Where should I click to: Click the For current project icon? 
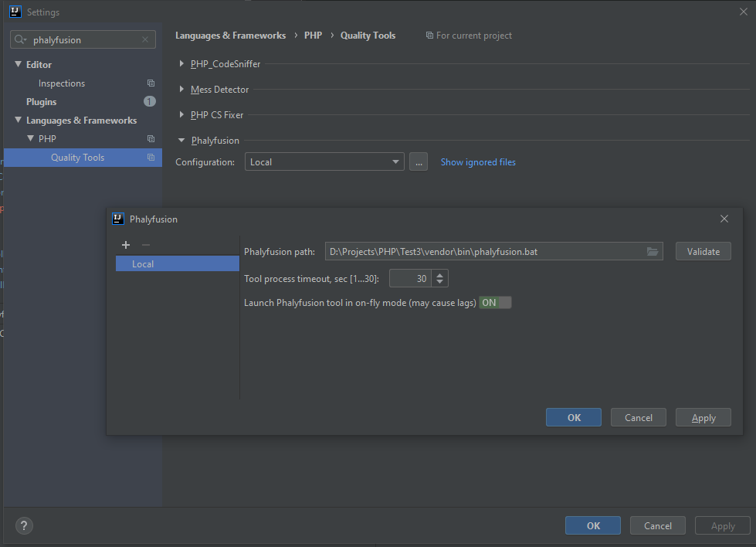pos(429,36)
